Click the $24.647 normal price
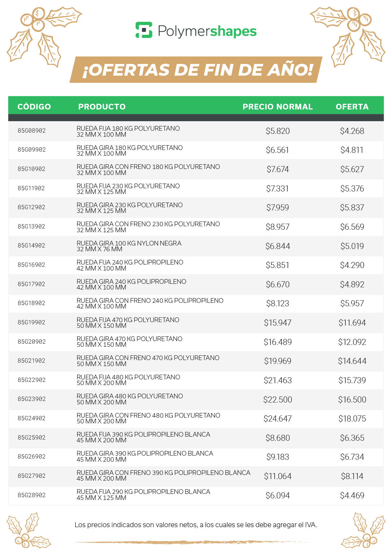Screen dimensions: 392x555 point(278,419)
